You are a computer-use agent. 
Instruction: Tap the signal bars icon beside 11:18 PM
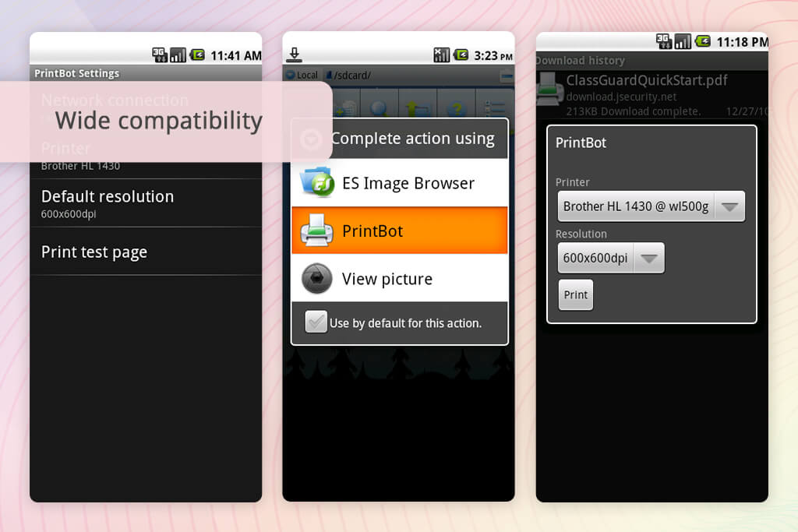(x=683, y=41)
